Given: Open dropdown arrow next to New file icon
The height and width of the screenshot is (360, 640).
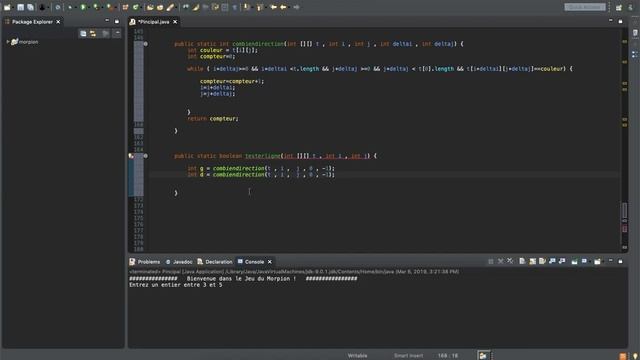Looking at the screenshot, I should coord(13,8).
